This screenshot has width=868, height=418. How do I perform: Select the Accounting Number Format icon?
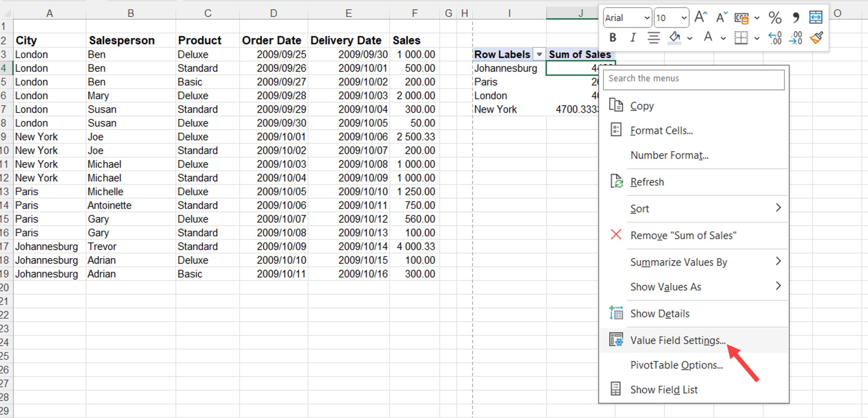[x=742, y=18]
